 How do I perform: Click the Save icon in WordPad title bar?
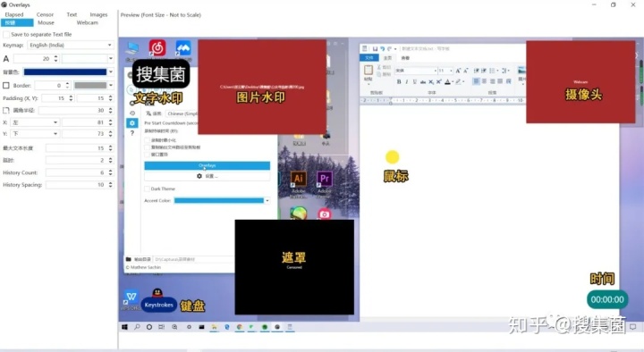[x=375, y=48]
